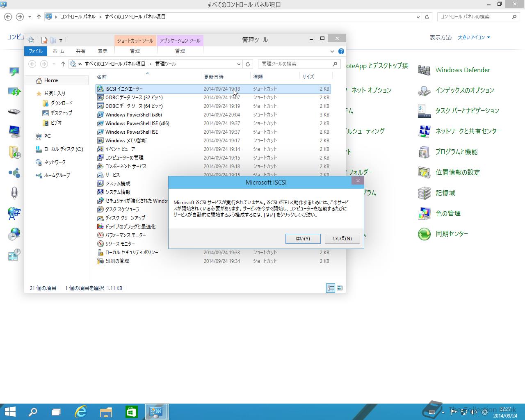
Task: Open Windows Defender icon in Control Panel
Action: 424,70
